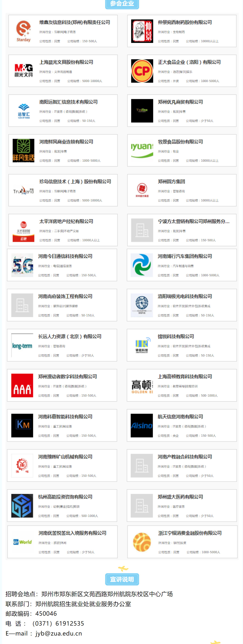Click the 5G logo image
The image size is (243, 644).
pyautogui.click(x=22, y=265)
